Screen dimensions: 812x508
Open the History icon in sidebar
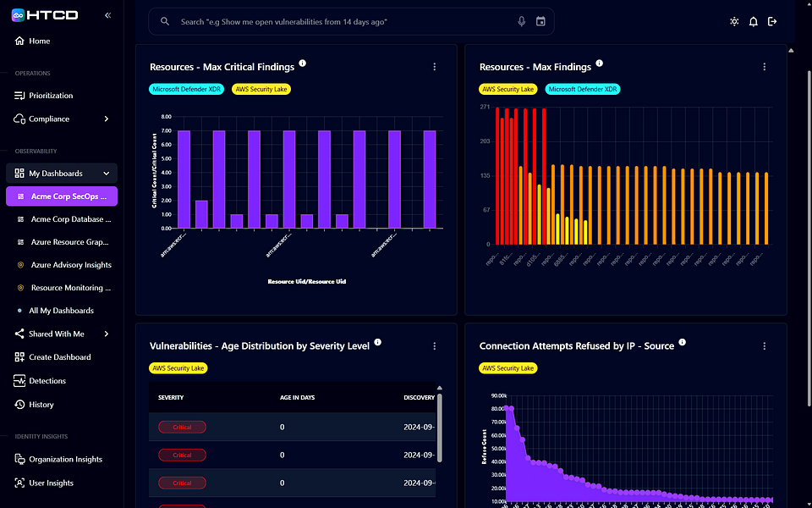pos(20,404)
